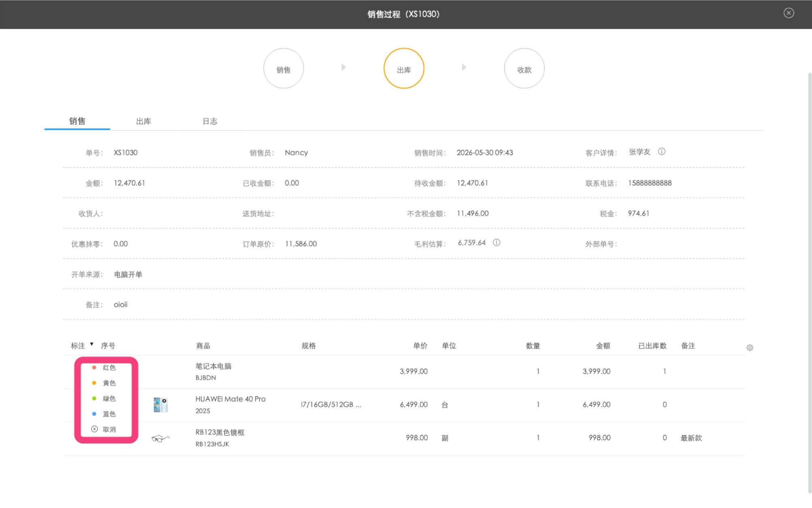Click the highlighted 出库 step circle
The width and height of the screenshot is (812, 508).
(404, 68)
